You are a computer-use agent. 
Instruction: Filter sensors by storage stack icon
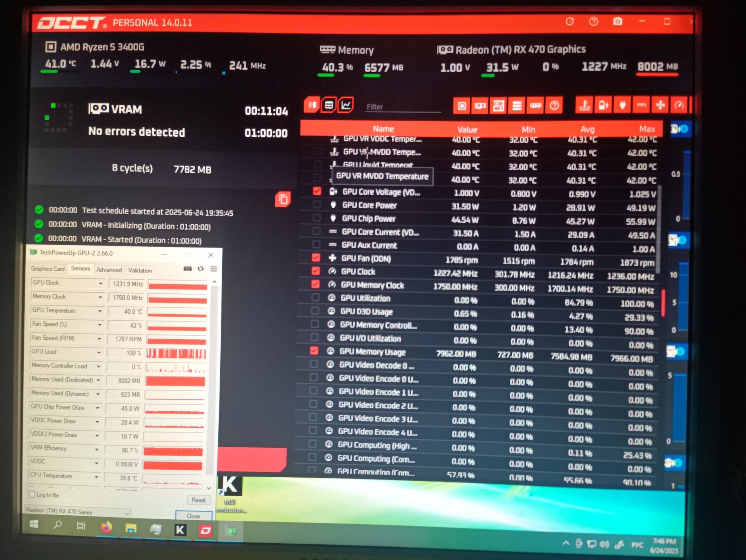coord(517,105)
